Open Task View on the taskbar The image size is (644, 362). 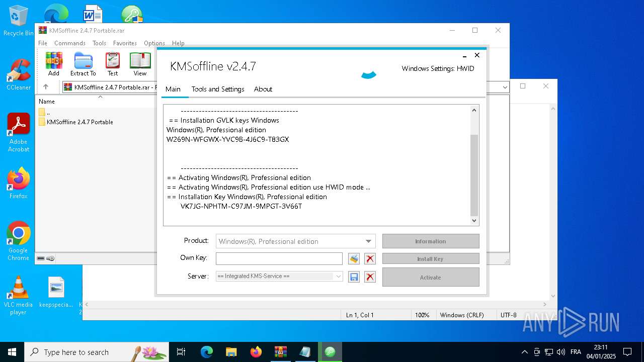click(x=181, y=352)
